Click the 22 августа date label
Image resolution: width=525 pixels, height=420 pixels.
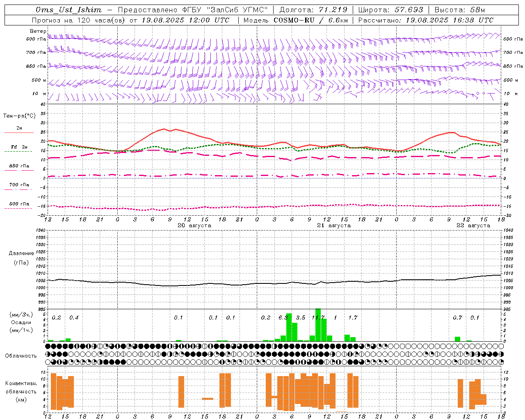click(x=473, y=226)
